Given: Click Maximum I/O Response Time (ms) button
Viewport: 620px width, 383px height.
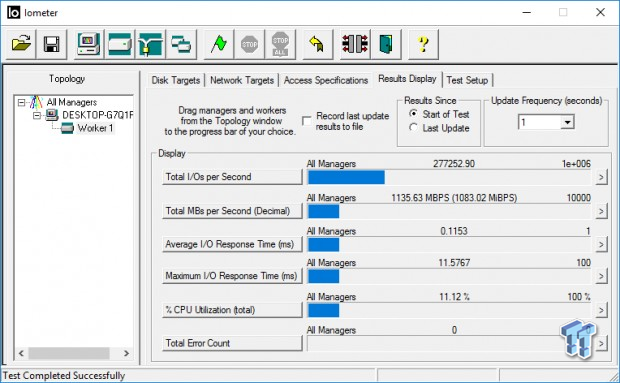Looking at the screenshot, I should [232, 276].
